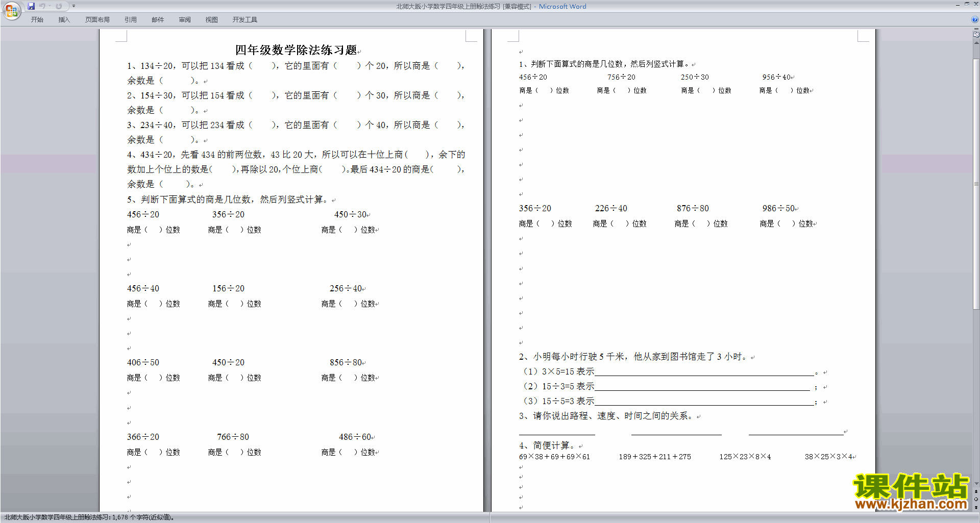The image size is (980, 523).
Task: Click the heading '4、简便计算。'
Action: (547, 445)
